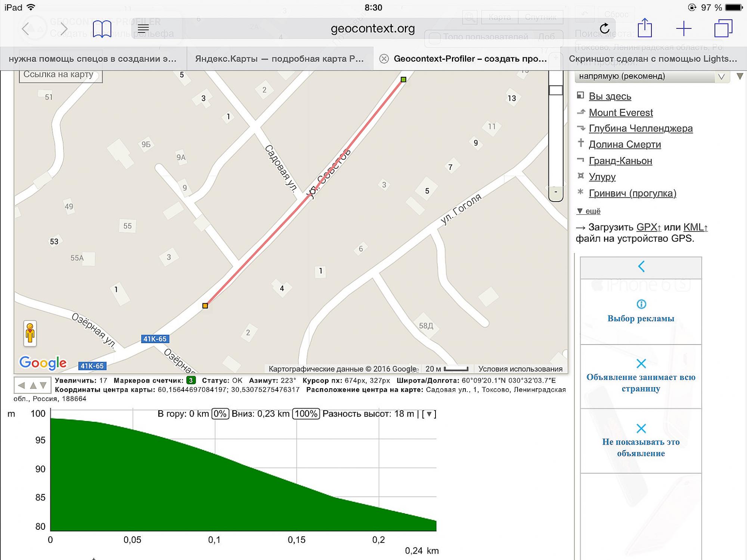Screen dimensions: 747x560
Task: Click the green elevation profile area
Action: [224, 493]
